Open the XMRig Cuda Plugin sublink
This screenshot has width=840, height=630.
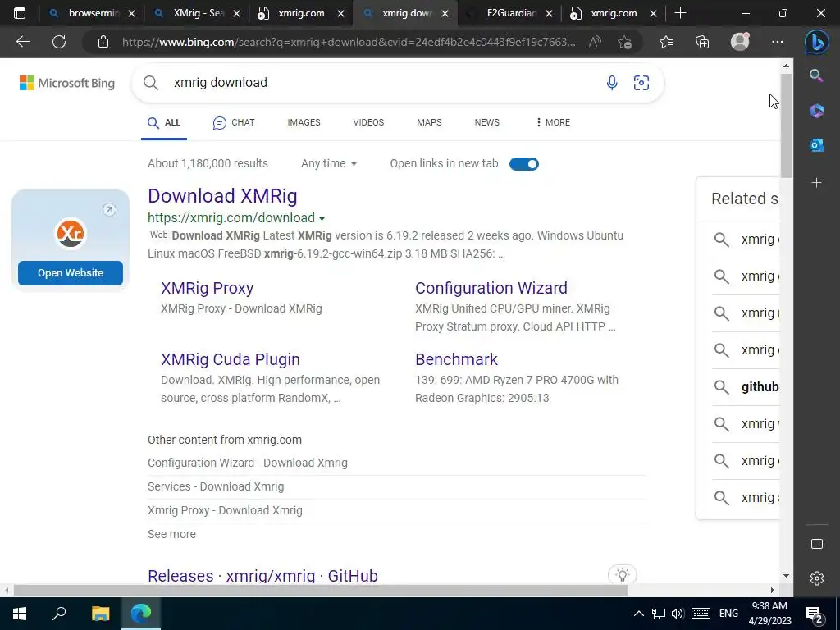[x=231, y=359]
